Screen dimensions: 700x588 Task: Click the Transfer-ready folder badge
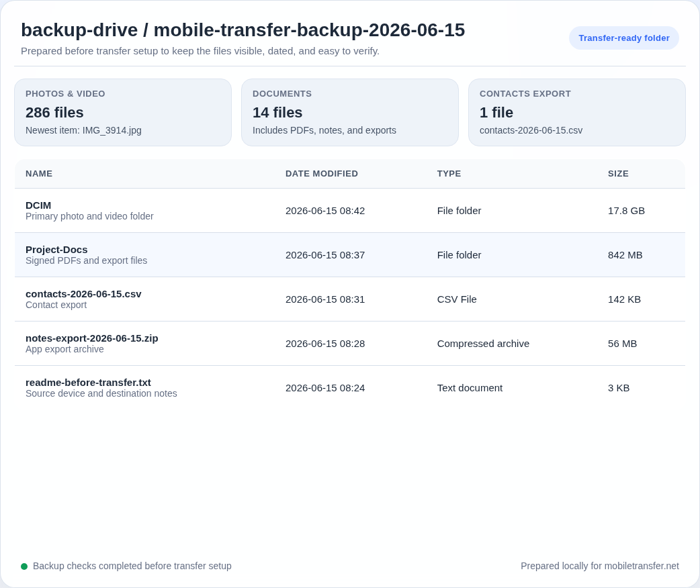point(623,38)
